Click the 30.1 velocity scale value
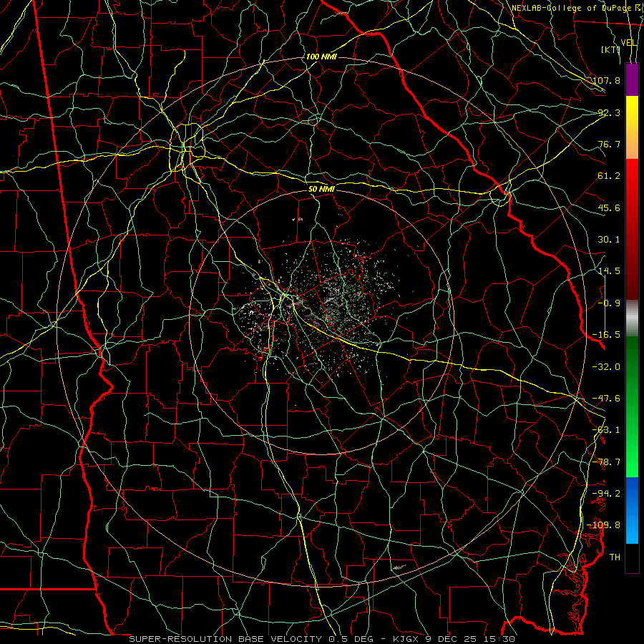 (609, 240)
